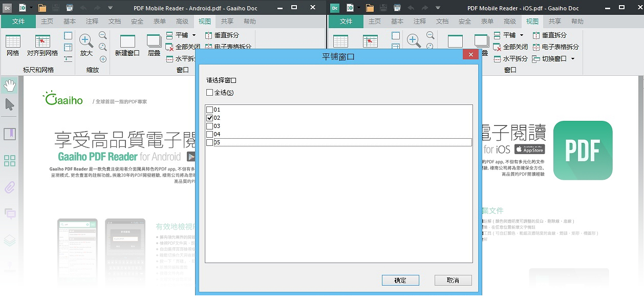Viewport: 644px width, 301px height.
Task: Check the 01 window checkbox
Action: click(x=209, y=110)
